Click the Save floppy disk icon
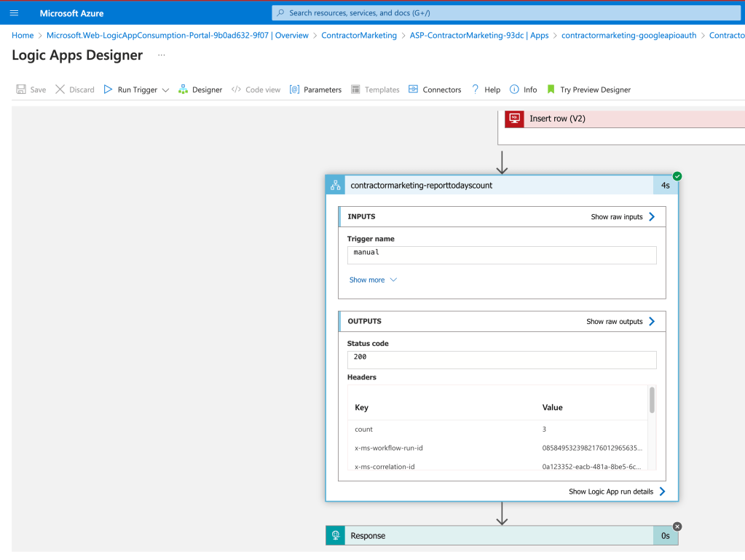The height and width of the screenshot is (560, 745). tap(21, 90)
